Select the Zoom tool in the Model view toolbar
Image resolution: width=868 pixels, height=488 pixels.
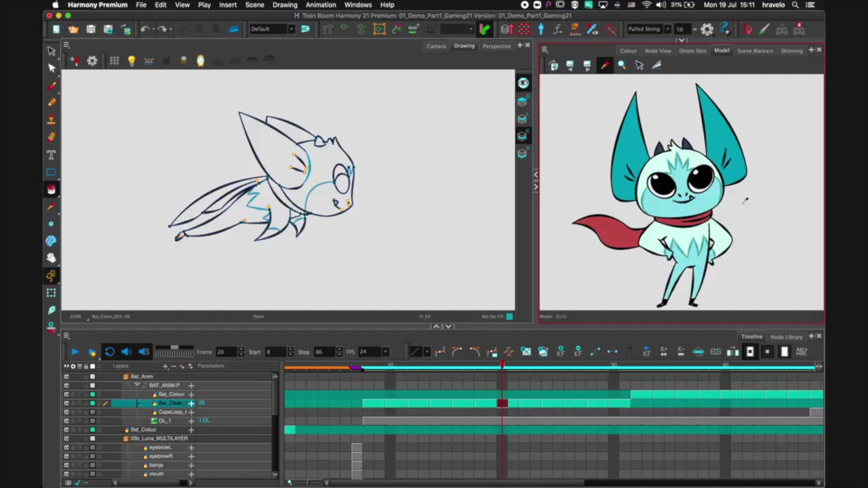coord(621,64)
